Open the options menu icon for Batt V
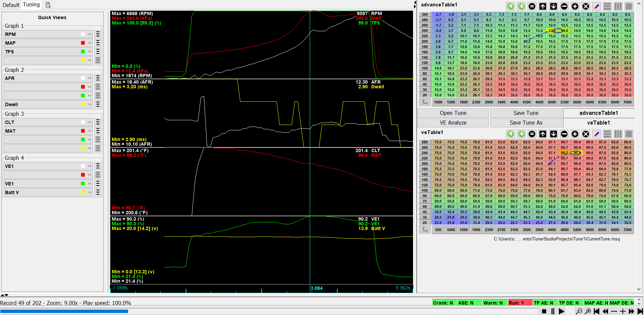This screenshot has height=315, width=644. [x=98, y=192]
